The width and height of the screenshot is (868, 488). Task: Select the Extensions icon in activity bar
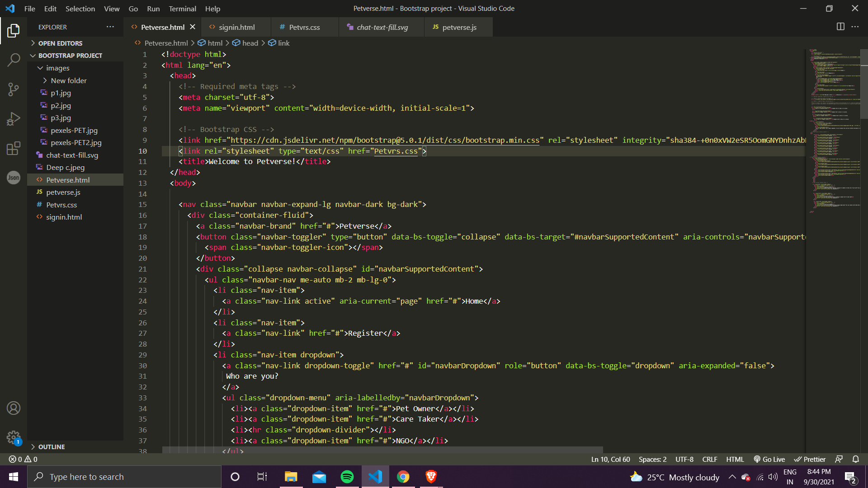click(x=13, y=147)
